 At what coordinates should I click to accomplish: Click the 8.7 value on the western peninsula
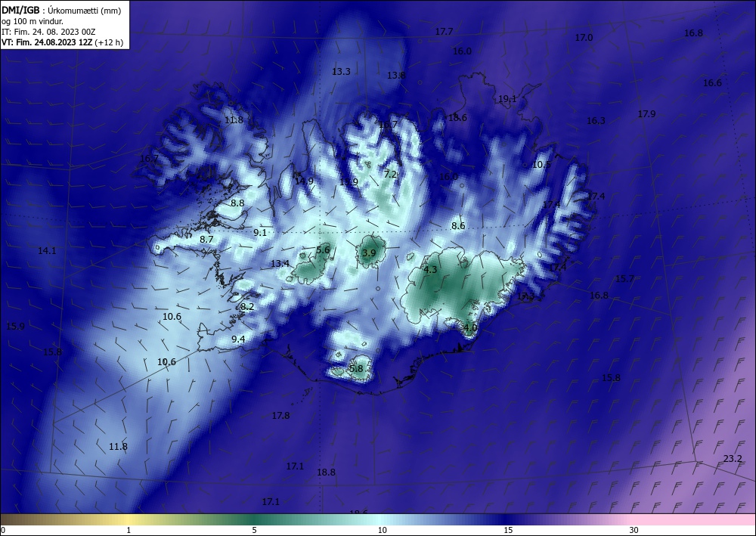point(206,239)
